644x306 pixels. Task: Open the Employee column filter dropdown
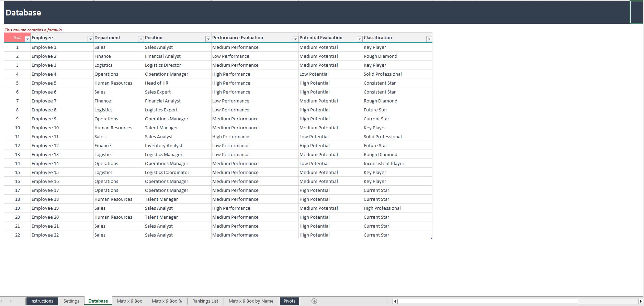[90, 39]
